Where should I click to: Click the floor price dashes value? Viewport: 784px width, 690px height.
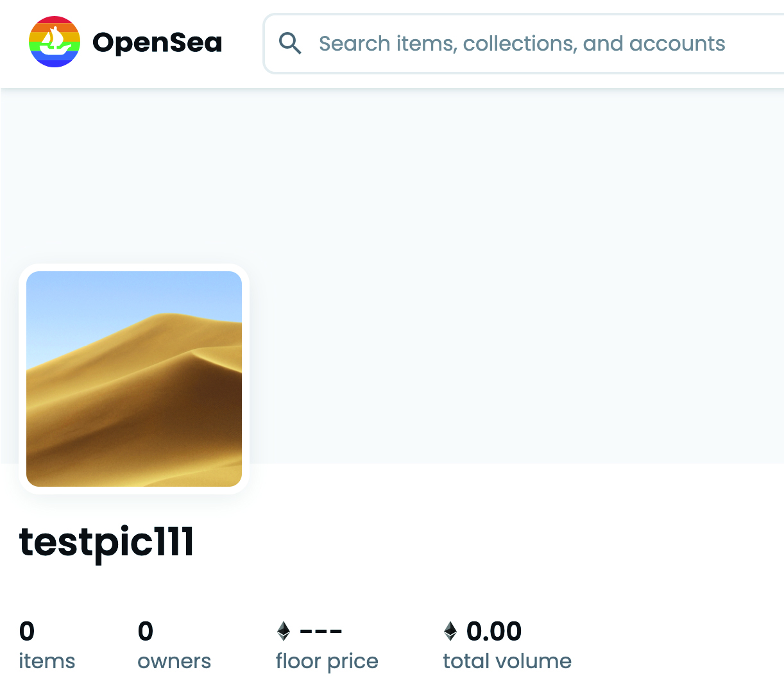pos(321,632)
